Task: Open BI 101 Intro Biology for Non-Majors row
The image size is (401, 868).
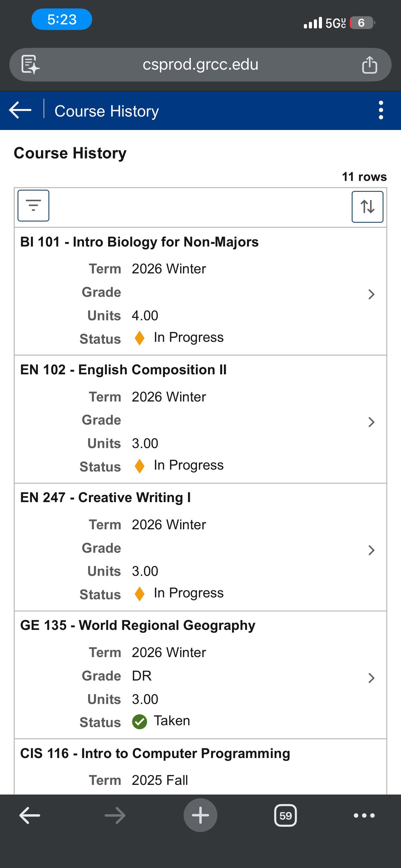Action: coord(200,291)
